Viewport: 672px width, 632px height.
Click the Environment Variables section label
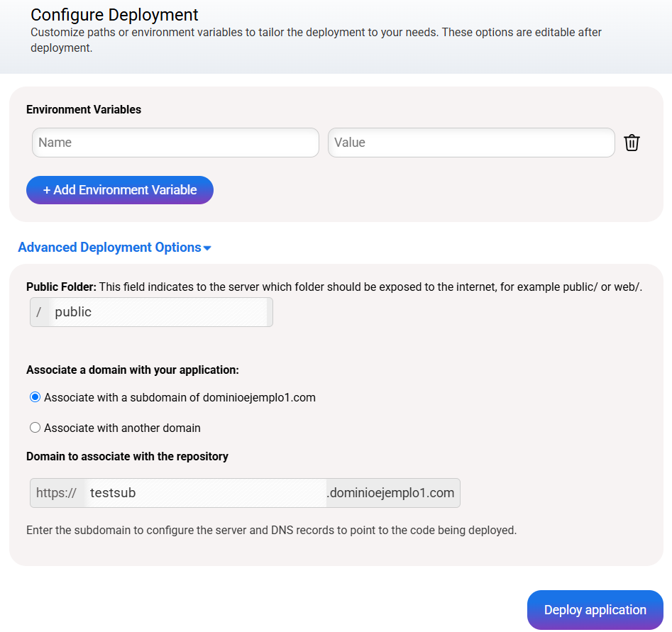pos(84,109)
